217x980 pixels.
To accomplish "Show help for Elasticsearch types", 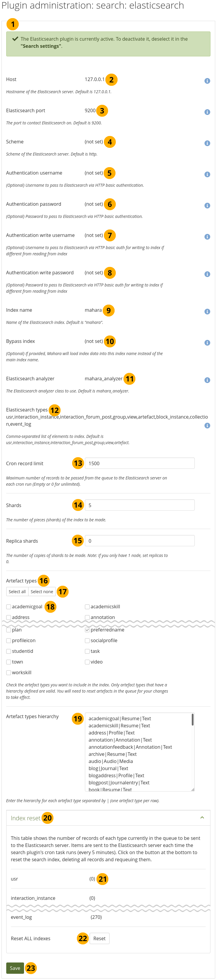I will 207,426.
